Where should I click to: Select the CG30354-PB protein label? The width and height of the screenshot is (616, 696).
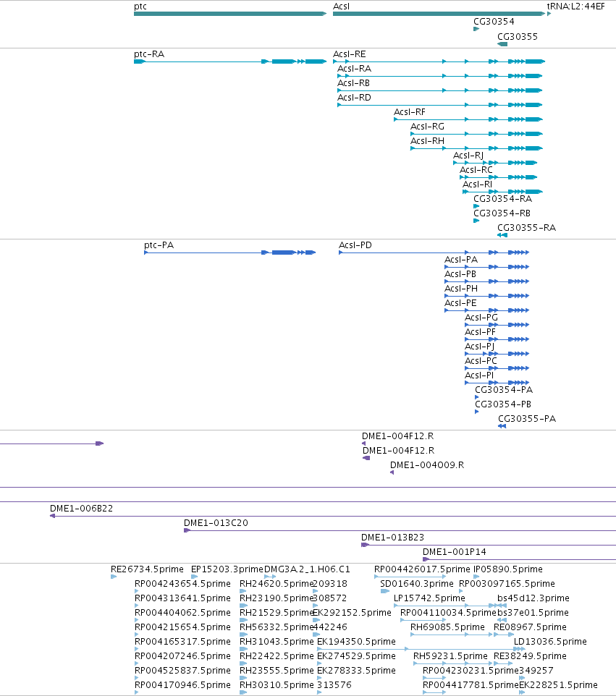(503, 404)
